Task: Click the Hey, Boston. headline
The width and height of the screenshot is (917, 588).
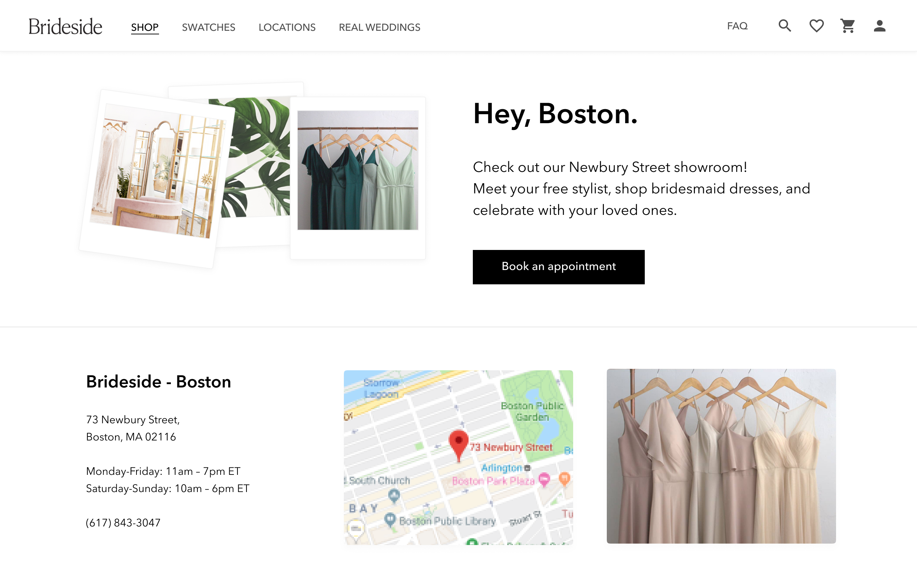Action: (555, 114)
